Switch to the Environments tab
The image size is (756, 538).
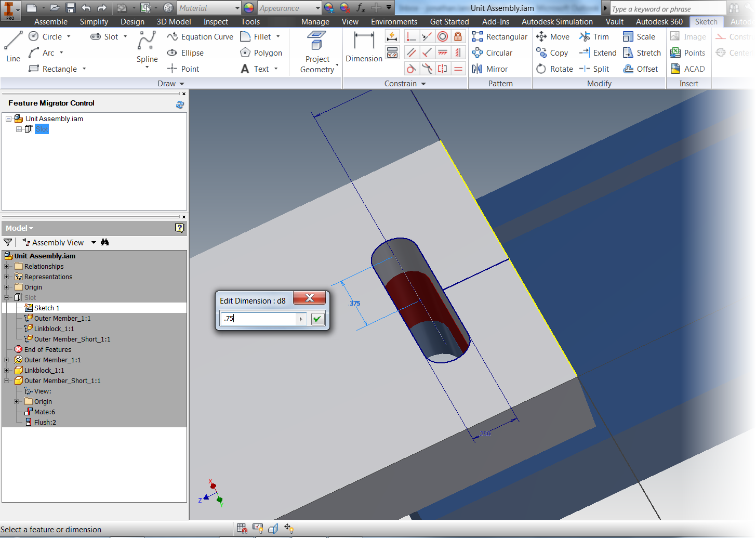click(394, 21)
